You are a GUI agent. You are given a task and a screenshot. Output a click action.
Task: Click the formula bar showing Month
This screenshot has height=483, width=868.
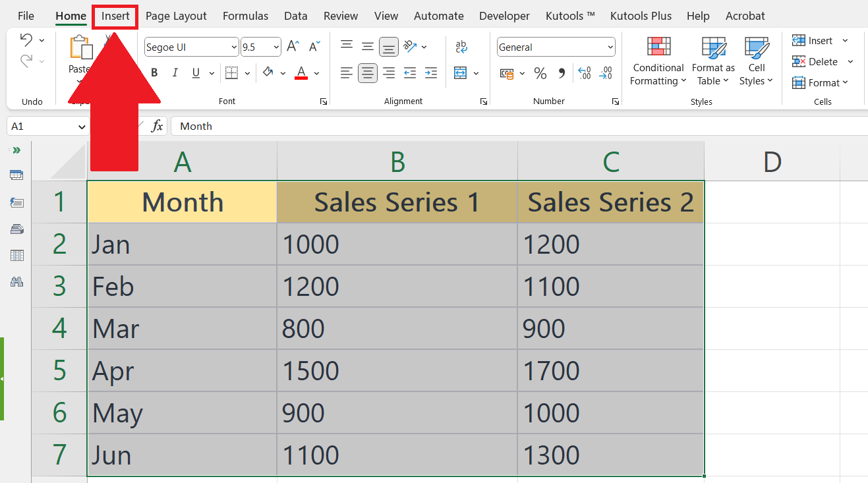click(519, 127)
